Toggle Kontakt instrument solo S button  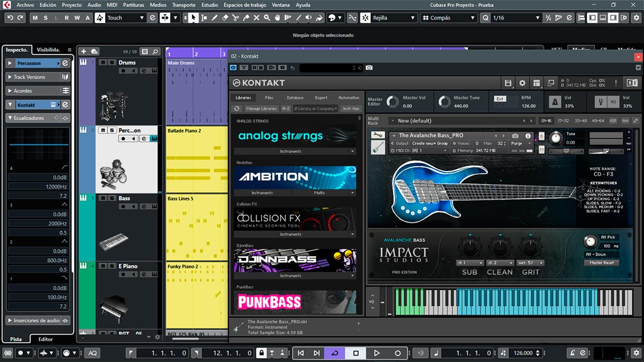(x=541, y=136)
